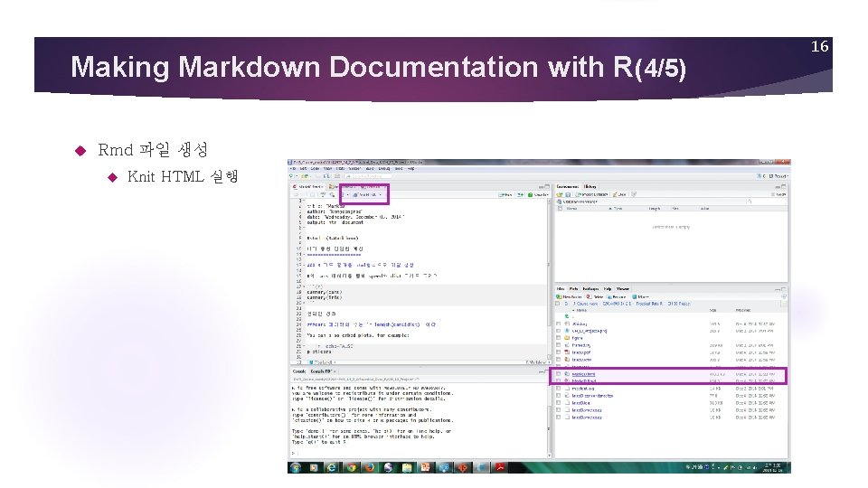868x488 pixels.
Task: Tick the checkbox of the last file row
Action: 558,418
